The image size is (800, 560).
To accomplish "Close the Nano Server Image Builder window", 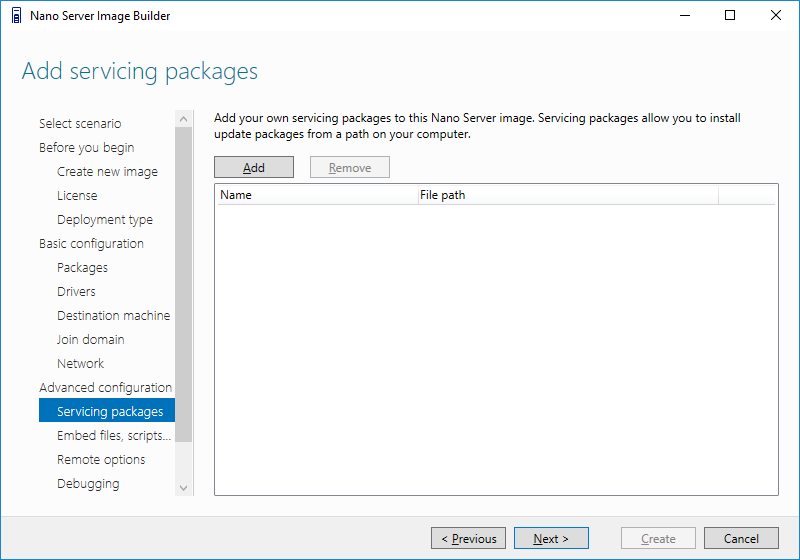I will [x=776, y=15].
